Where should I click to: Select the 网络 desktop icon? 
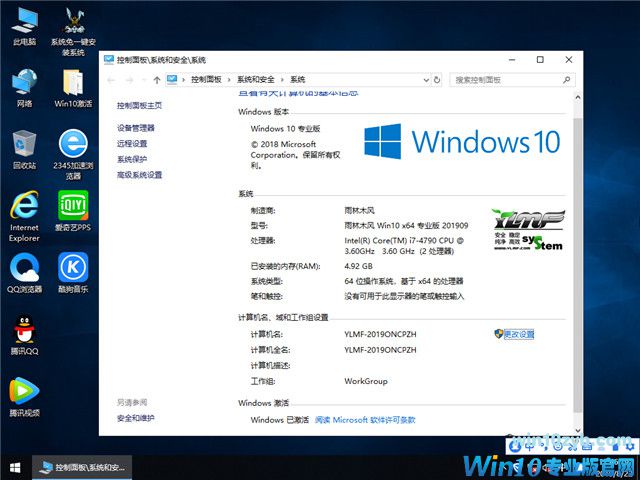[x=24, y=88]
